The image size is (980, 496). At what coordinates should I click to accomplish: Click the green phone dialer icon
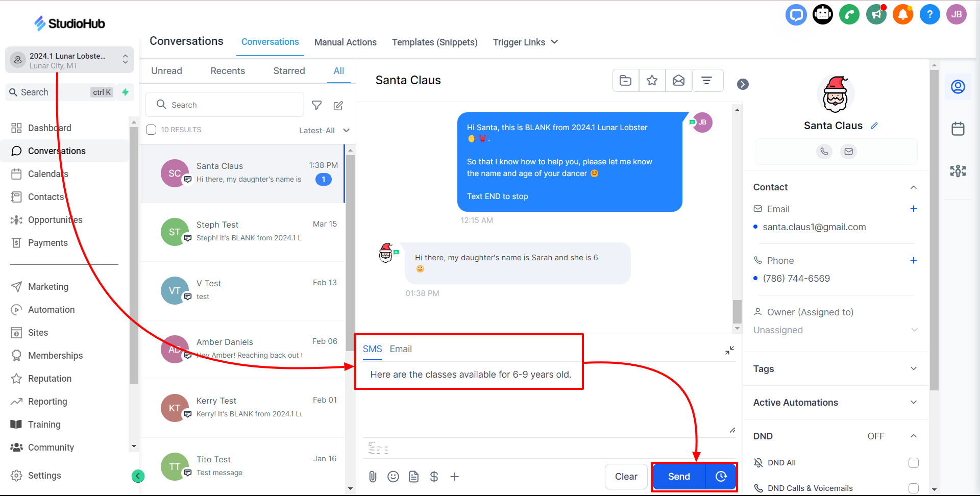tap(849, 14)
